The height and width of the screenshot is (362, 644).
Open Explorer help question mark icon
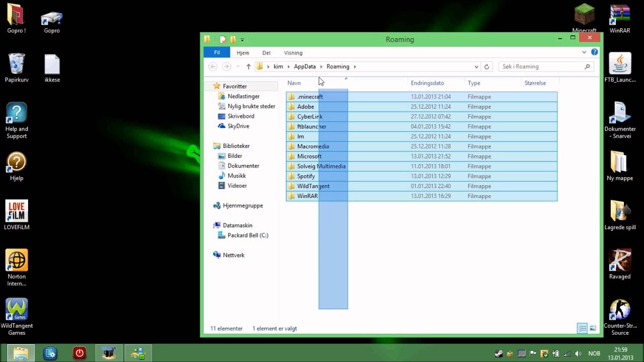click(595, 52)
